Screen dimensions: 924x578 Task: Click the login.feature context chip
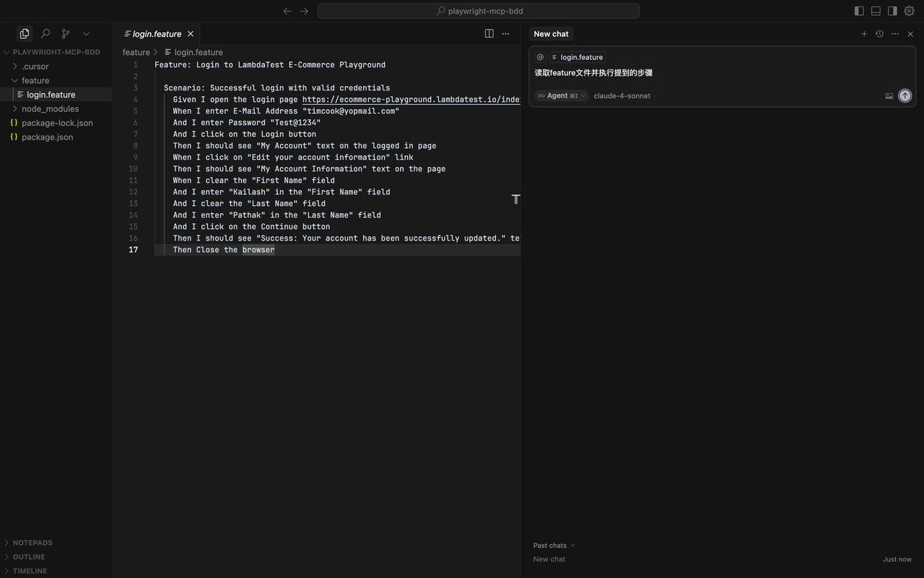[x=577, y=57]
